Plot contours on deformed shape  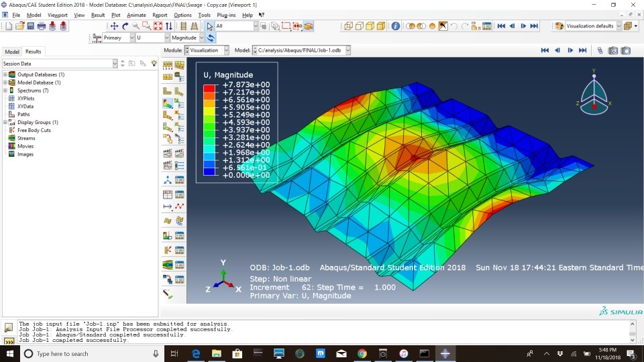pyautogui.click(x=168, y=103)
